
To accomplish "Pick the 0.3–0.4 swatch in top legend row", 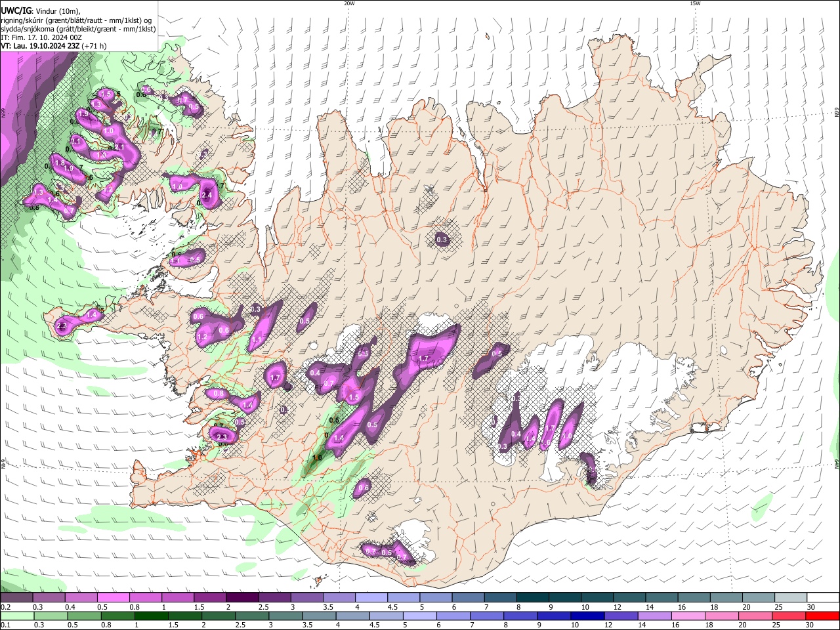I will 48,598.
